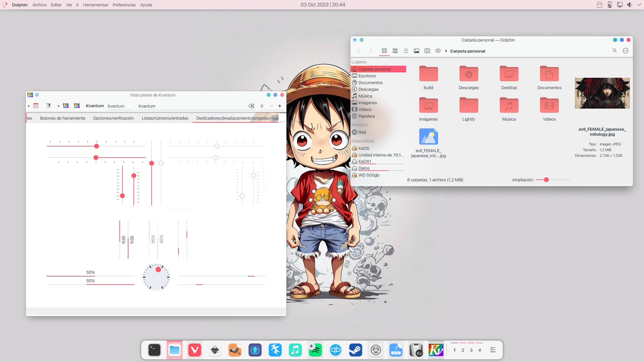Switch to Botones de herramienta tab
Screen dimensions: 644x362
pos(62,118)
